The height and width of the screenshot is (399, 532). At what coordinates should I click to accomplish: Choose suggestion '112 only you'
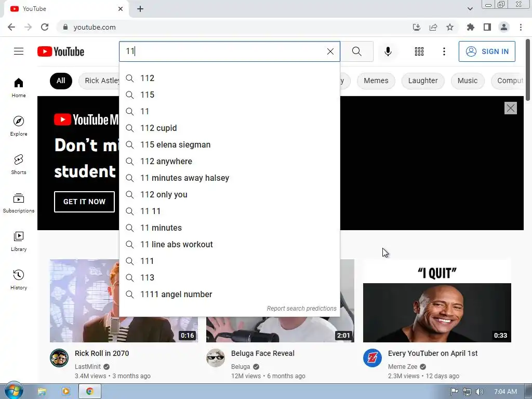click(x=229, y=194)
